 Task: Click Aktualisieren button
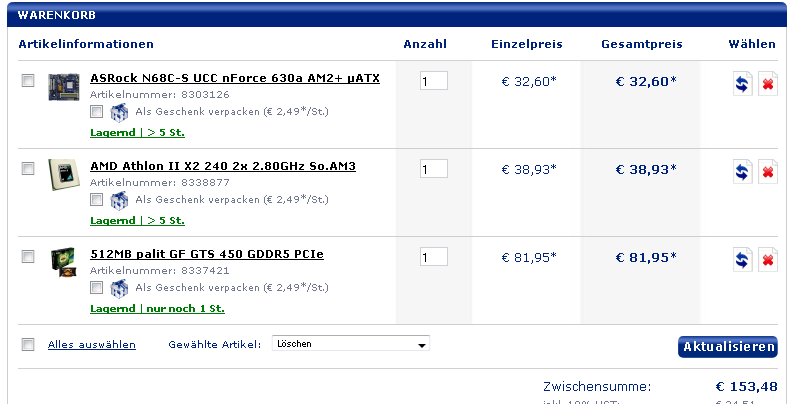tap(727, 347)
